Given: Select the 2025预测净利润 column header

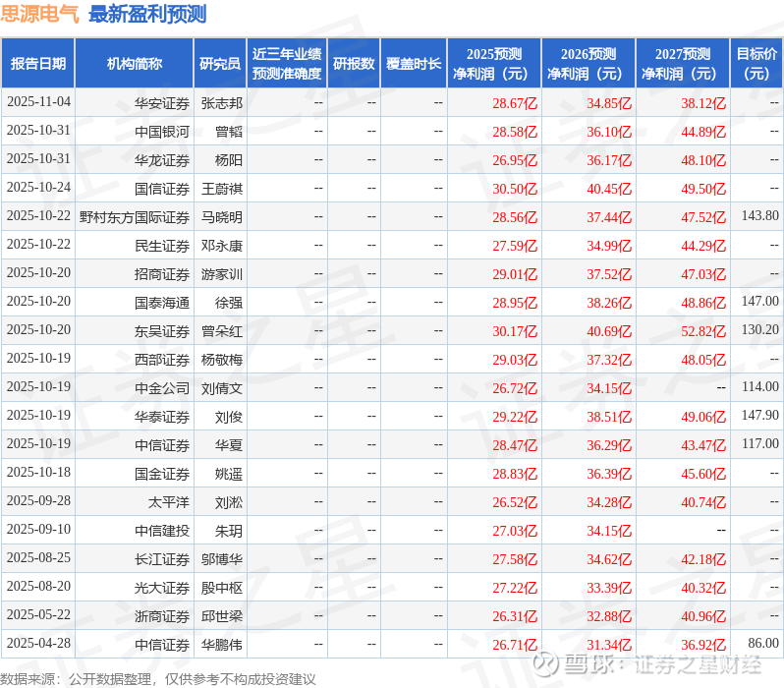Looking at the screenshot, I should 494,64.
